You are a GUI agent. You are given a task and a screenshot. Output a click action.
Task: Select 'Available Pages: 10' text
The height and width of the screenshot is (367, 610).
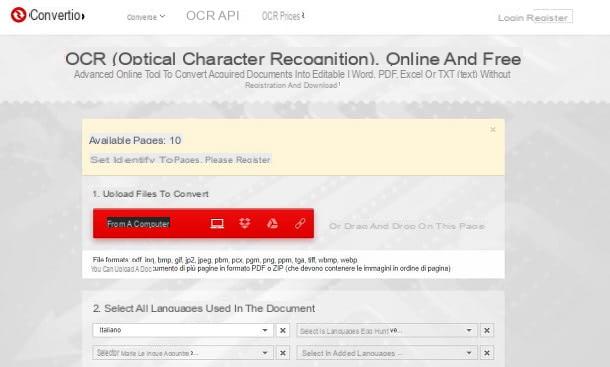[135, 140]
